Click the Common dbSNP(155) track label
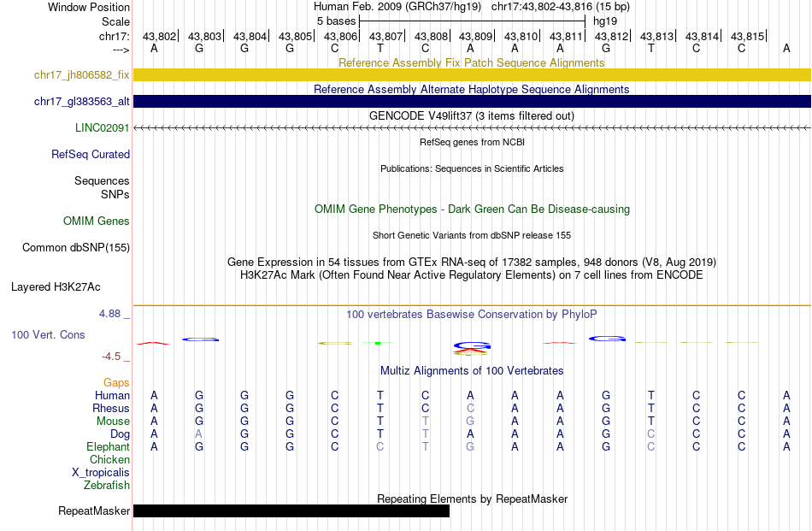The width and height of the screenshot is (812, 531). coord(76,248)
